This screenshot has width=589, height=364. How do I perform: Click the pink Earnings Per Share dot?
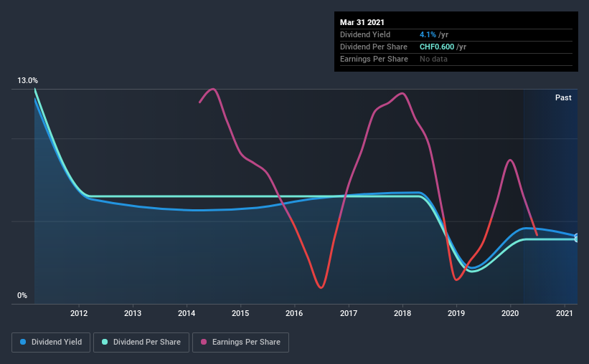pyautogui.click(x=204, y=342)
